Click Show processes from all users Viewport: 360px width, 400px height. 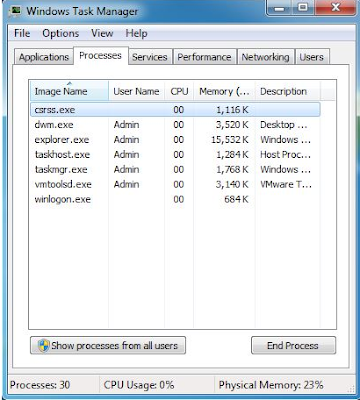pyautogui.click(x=108, y=346)
